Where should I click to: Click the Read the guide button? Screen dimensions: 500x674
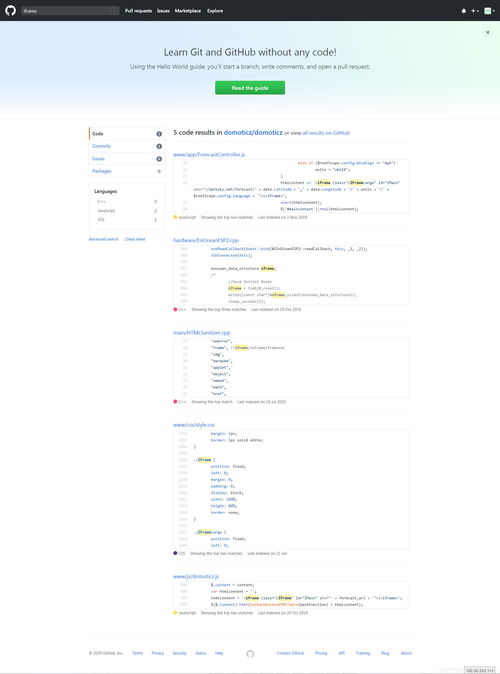tap(250, 88)
